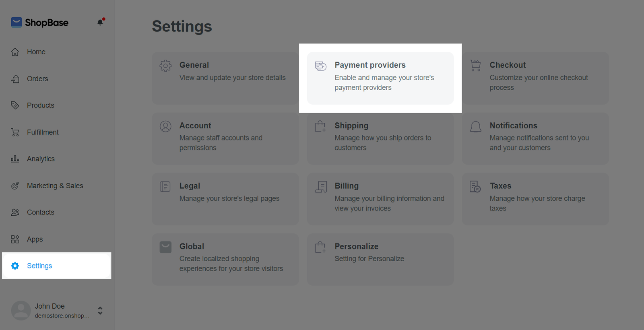Open Orders in the sidebar

pyautogui.click(x=37, y=79)
